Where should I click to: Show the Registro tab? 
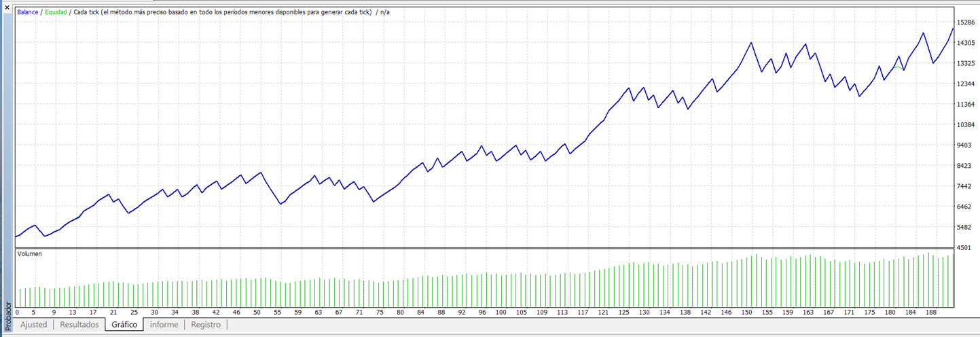[206, 325]
